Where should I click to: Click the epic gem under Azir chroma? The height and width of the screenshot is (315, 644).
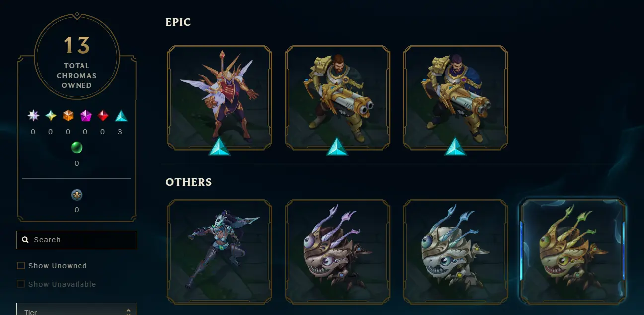click(219, 147)
